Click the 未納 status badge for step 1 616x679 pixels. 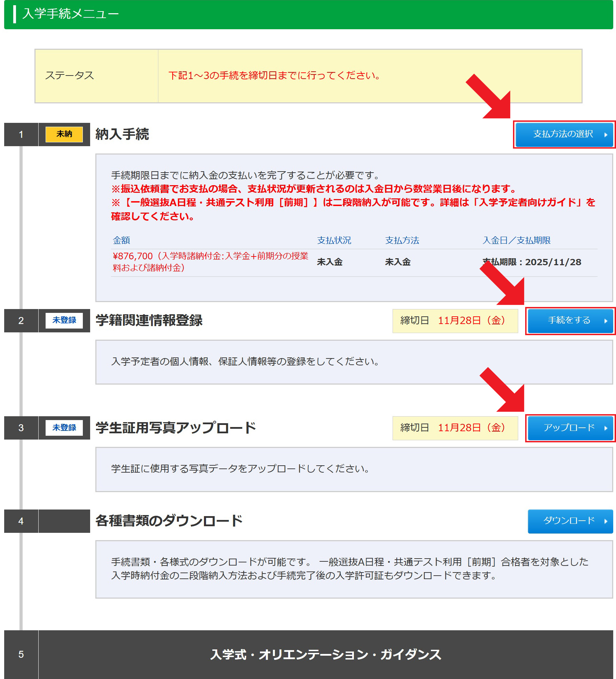(64, 135)
